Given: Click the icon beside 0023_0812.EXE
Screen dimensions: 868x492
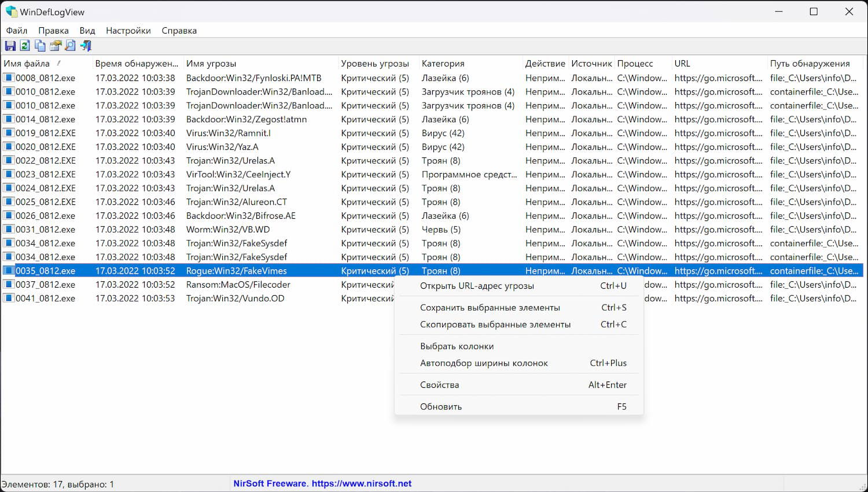Looking at the screenshot, I should click(x=9, y=174).
